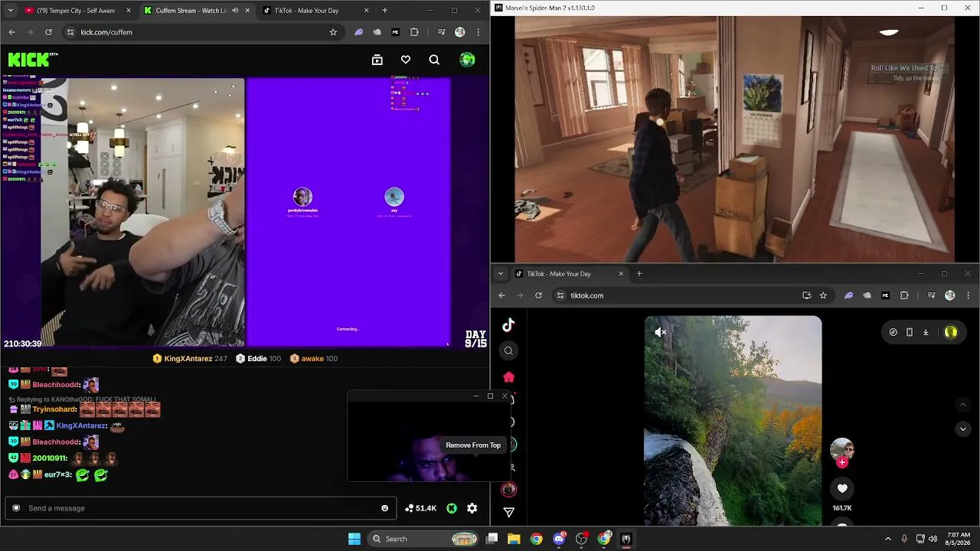The height and width of the screenshot is (551, 980).
Task: Go back in the Kick browser window
Action: pos(11,32)
